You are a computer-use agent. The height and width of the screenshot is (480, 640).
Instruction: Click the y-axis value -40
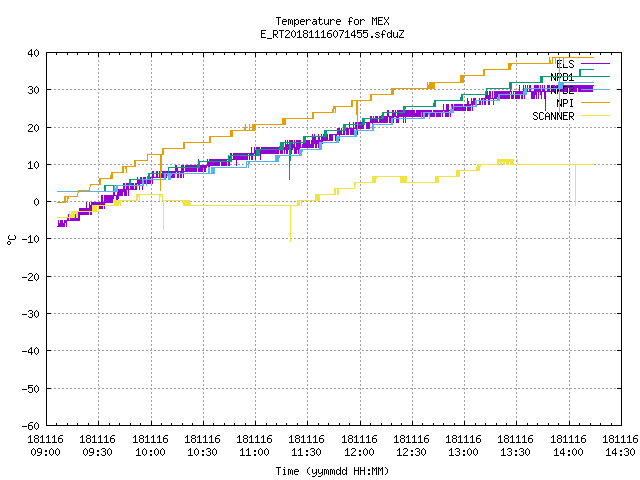(31, 351)
